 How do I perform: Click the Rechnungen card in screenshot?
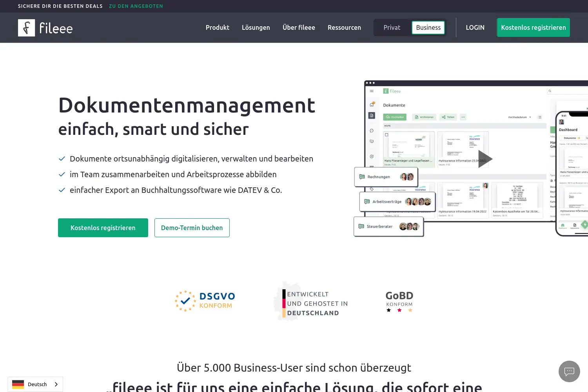pyautogui.click(x=386, y=177)
